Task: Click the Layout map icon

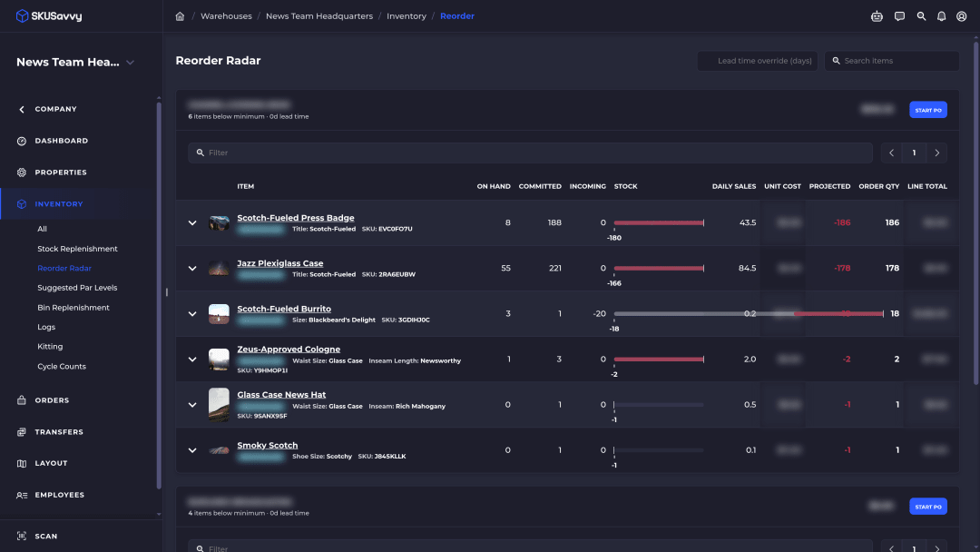Action: [x=22, y=463]
